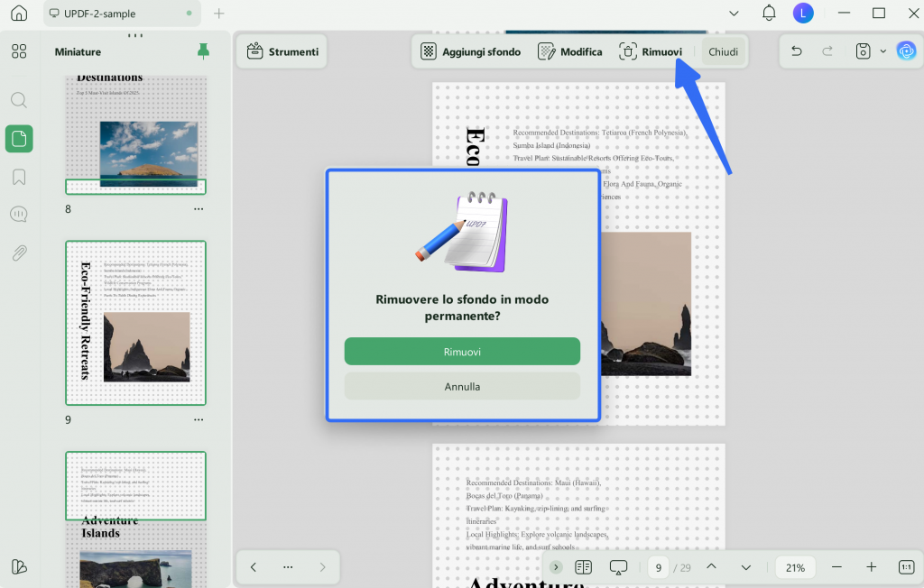Open more options for page 9

pos(199,419)
